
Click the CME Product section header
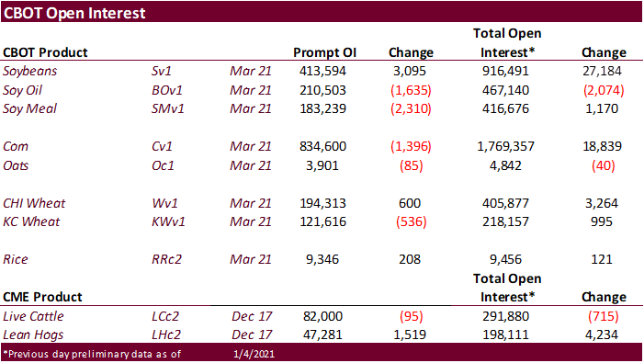pos(42,297)
